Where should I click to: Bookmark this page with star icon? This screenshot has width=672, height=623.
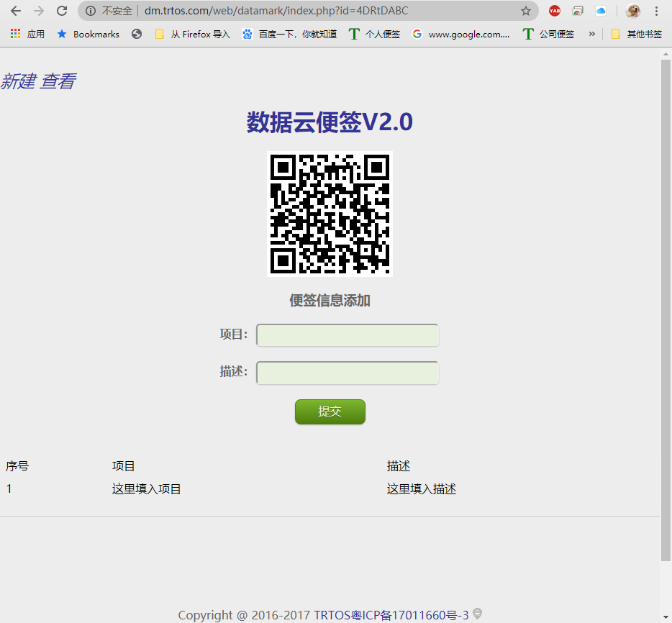[x=526, y=11]
